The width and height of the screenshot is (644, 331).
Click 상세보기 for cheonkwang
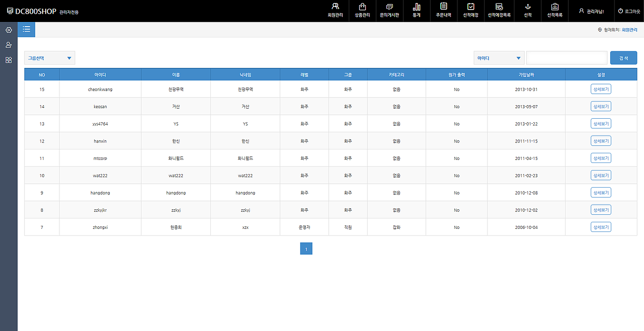(601, 89)
